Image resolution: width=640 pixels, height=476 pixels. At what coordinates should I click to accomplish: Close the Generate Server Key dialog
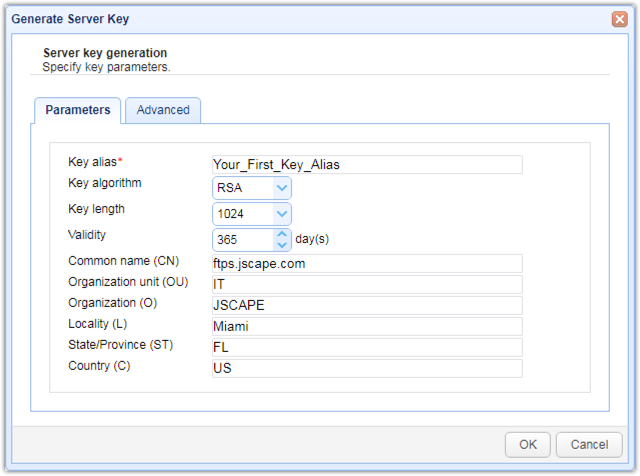[619, 19]
